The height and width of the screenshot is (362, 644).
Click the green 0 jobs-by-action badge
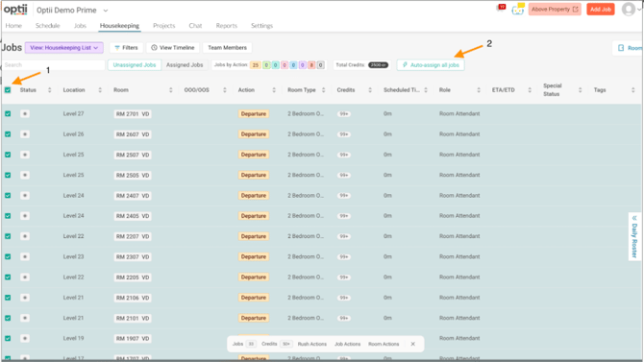point(266,65)
